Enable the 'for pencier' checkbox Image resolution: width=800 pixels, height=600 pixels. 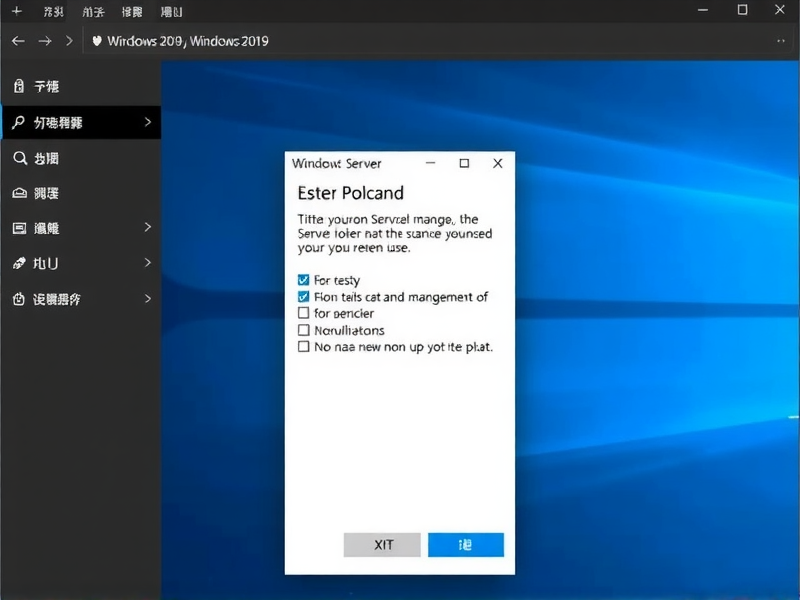tap(304, 313)
